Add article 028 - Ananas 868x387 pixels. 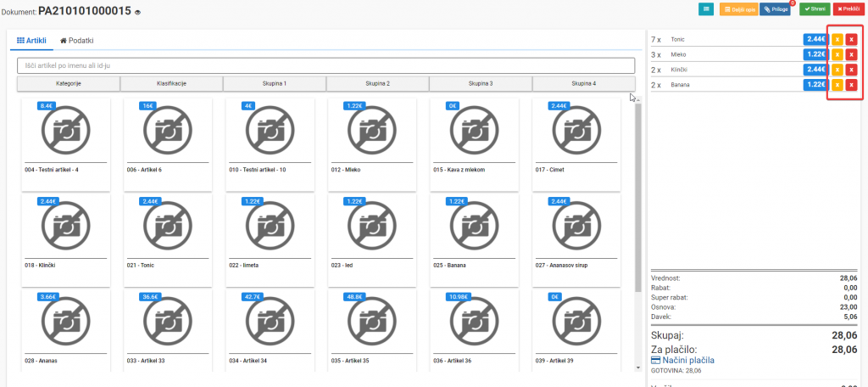click(66, 330)
